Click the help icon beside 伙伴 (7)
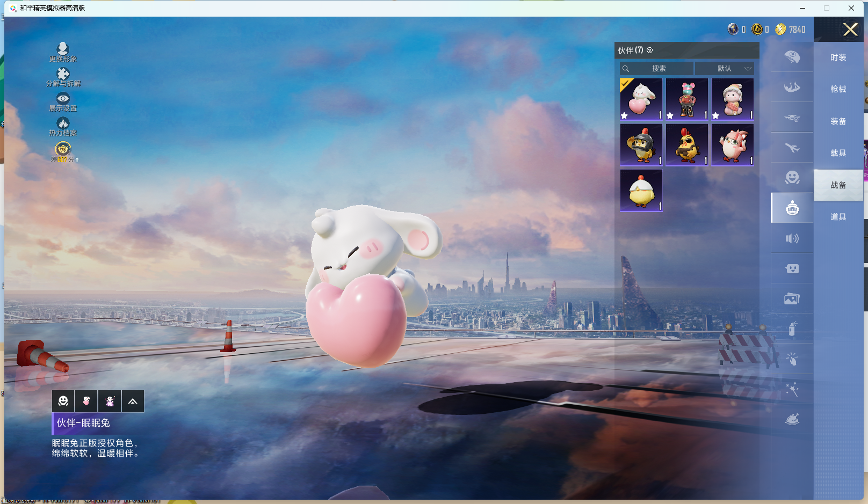Image resolution: width=868 pixels, height=504 pixels. coord(649,50)
